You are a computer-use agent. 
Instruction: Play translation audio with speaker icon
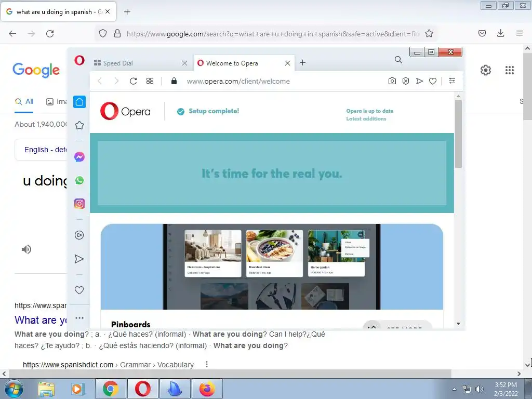tap(26, 249)
